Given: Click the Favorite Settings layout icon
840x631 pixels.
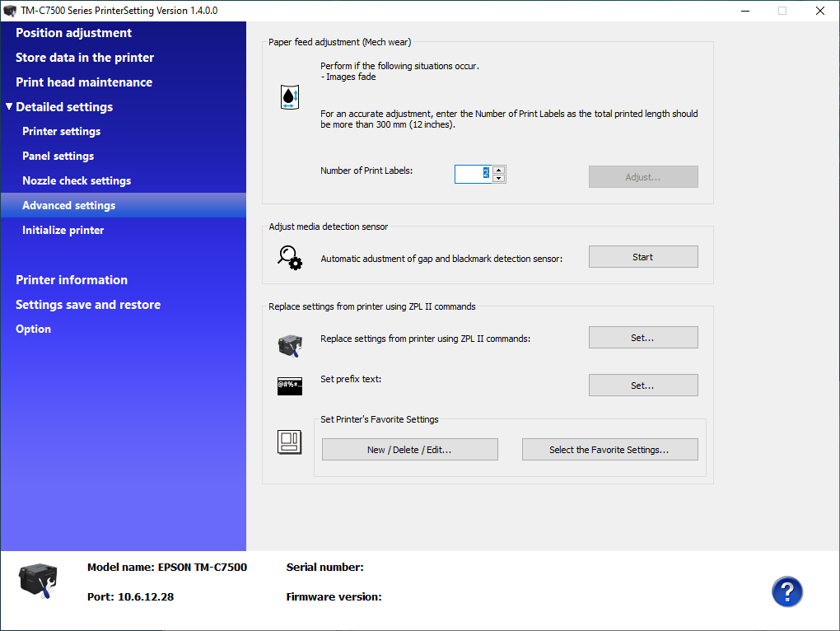Looking at the screenshot, I should tap(289, 442).
